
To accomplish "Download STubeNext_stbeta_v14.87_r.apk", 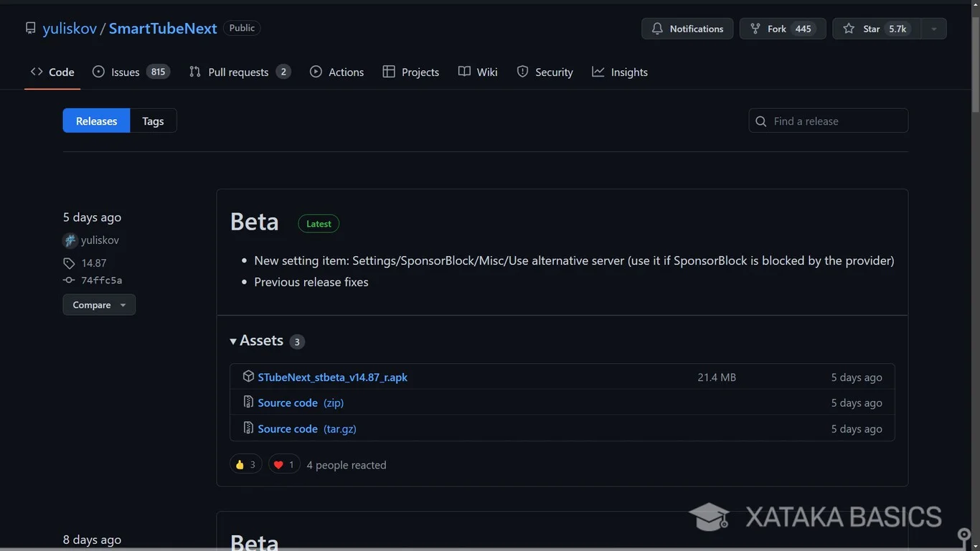I will click(332, 377).
